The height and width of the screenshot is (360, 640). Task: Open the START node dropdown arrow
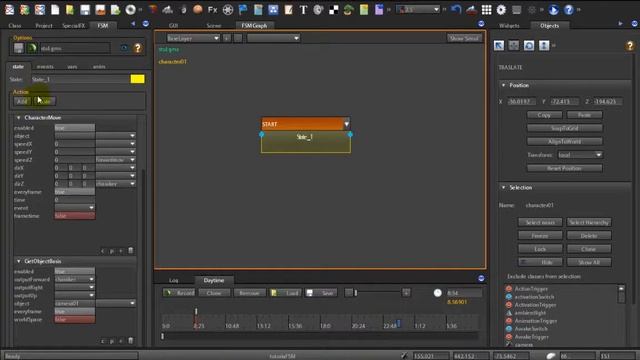pyautogui.click(x=347, y=124)
